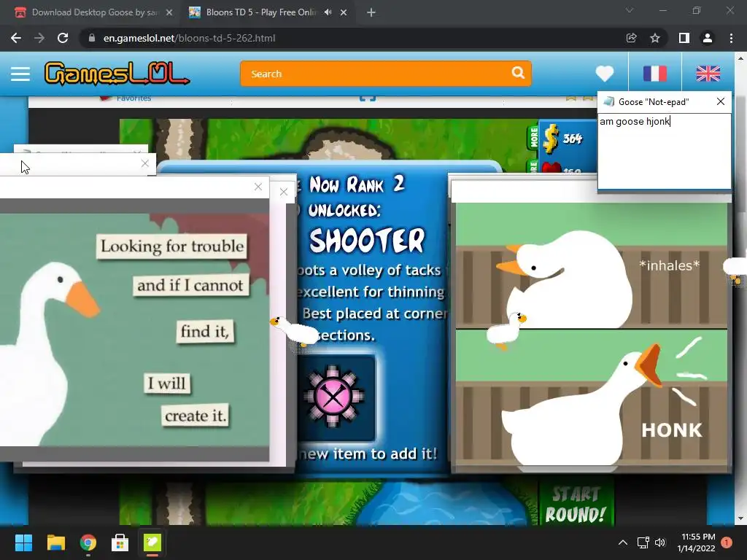Click the Desktop Goose taskbar icon
This screenshot has height=560, width=747.
tap(152, 542)
